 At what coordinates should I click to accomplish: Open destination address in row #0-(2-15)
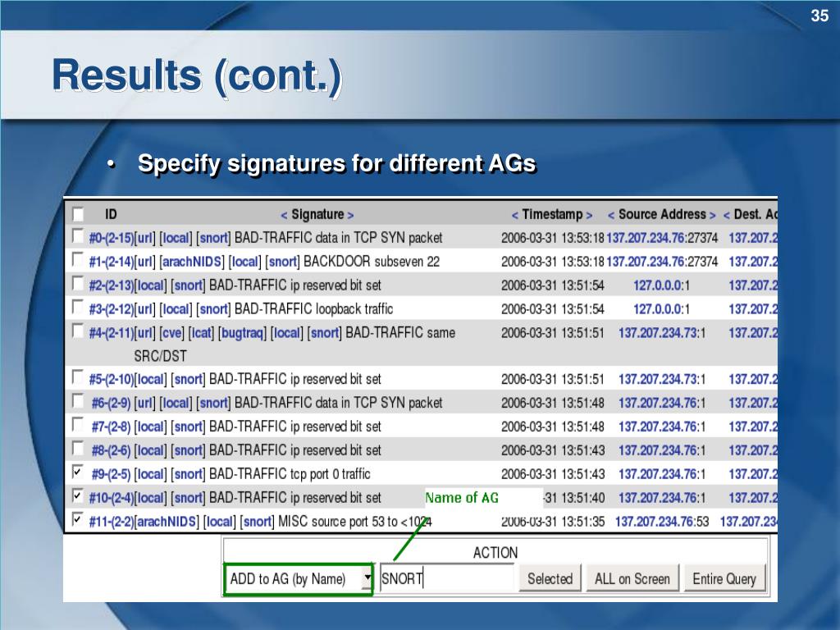pos(753,238)
